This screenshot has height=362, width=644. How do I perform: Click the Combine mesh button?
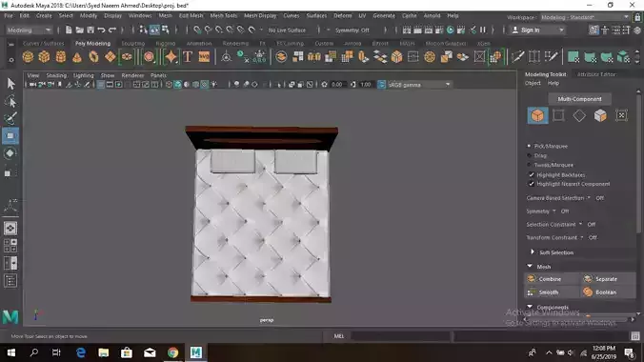click(552, 278)
